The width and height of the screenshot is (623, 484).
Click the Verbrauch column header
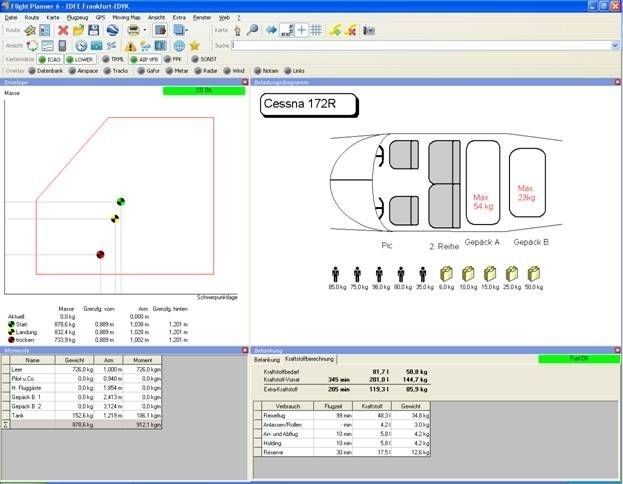pos(287,405)
